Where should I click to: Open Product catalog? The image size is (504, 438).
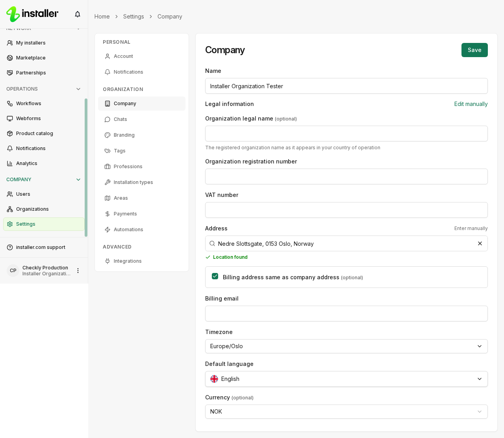(44, 134)
